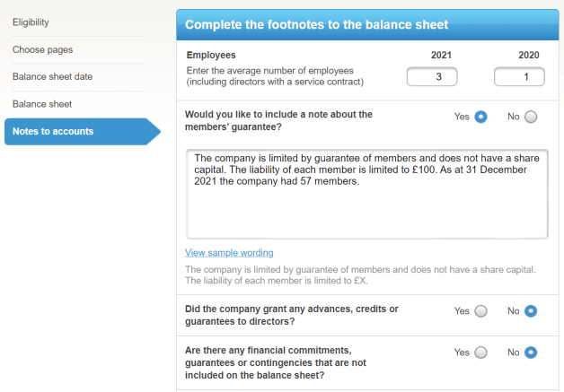The width and height of the screenshot is (564, 392).
Task: Select No for members' guarantee note
Action: pos(531,117)
